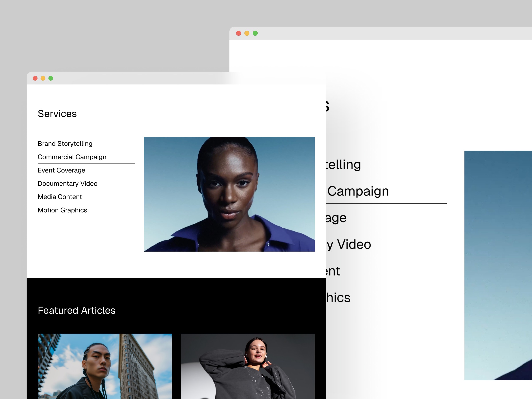Open the Media Content service link

click(x=60, y=197)
